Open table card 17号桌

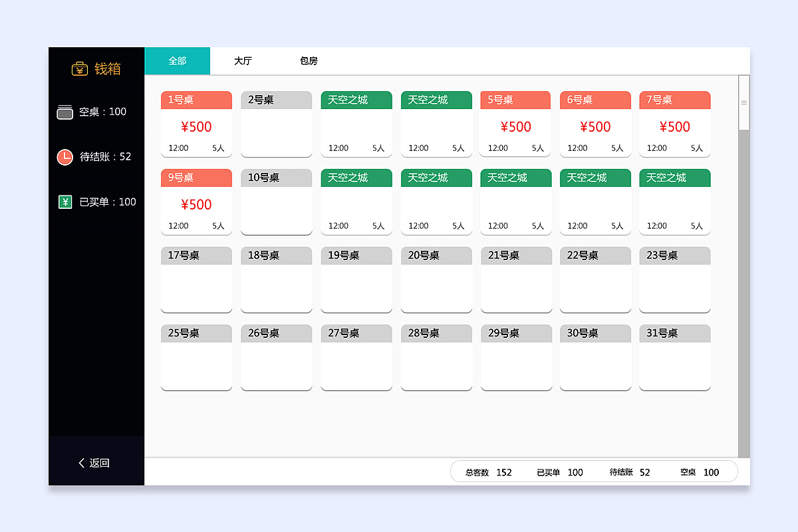pos(196,279)
